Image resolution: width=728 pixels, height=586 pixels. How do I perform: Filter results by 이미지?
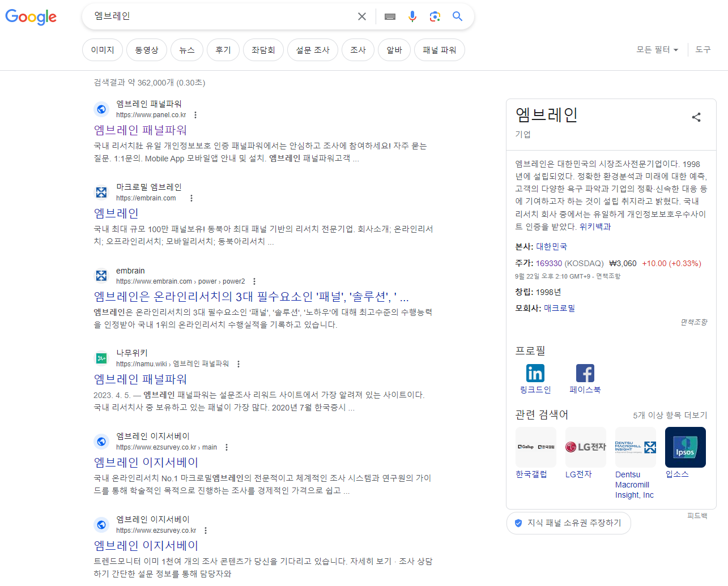pos(103,50)
